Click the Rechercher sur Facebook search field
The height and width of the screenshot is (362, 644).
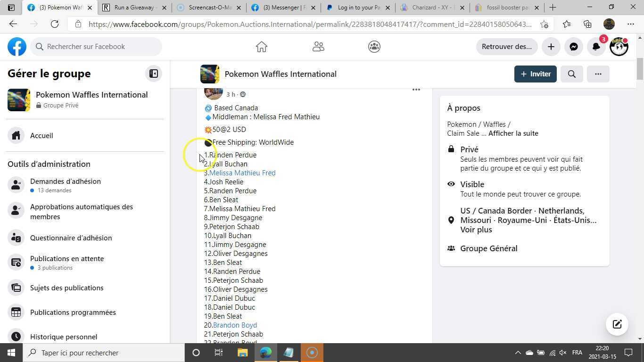[x=97, y=47]
